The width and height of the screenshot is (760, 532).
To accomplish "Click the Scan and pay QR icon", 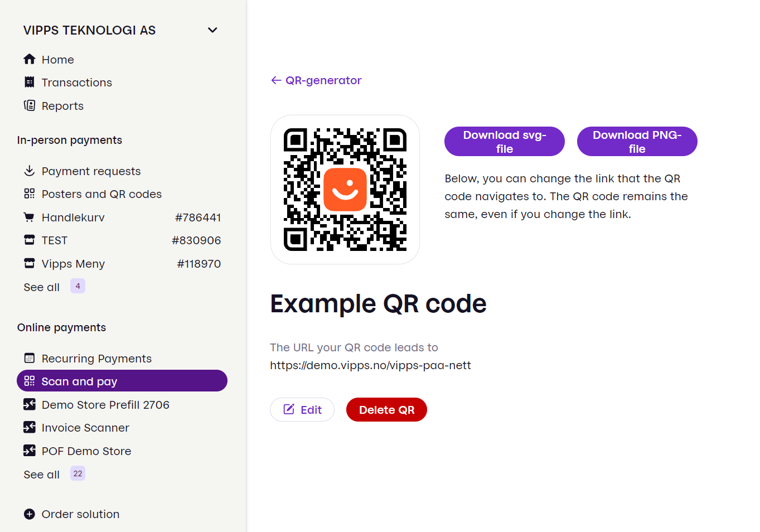I will [30, 381].
